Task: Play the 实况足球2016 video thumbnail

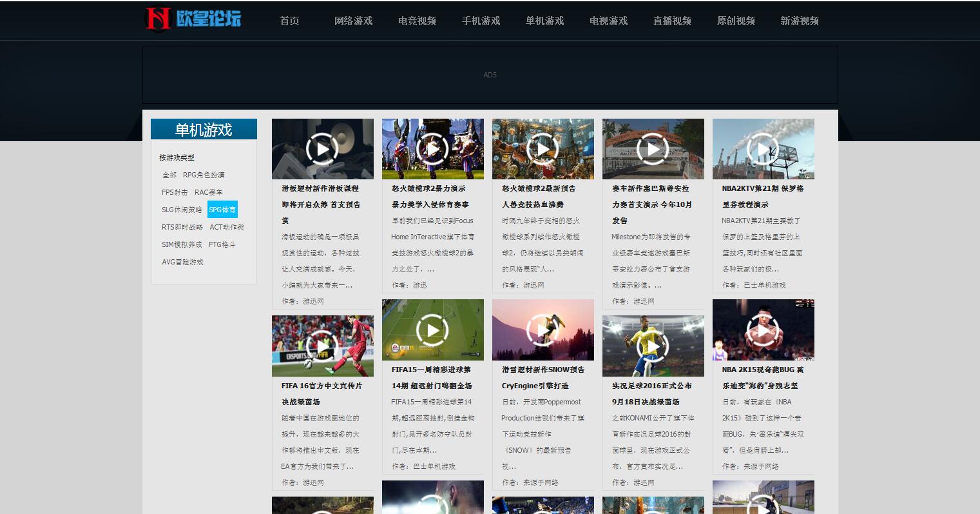Action: coord(653,346)
